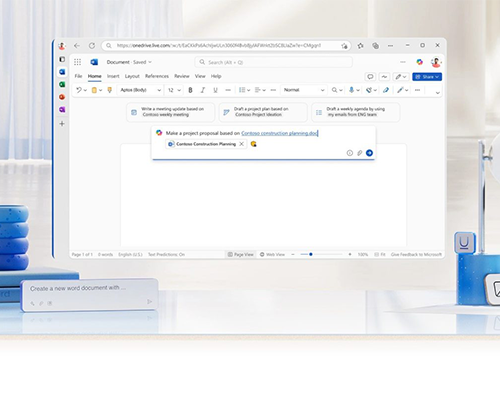This screenshot has width=500, height=400.
Task: Click the attach paperclip icon in the Copilot prompt
Action: 359,153
